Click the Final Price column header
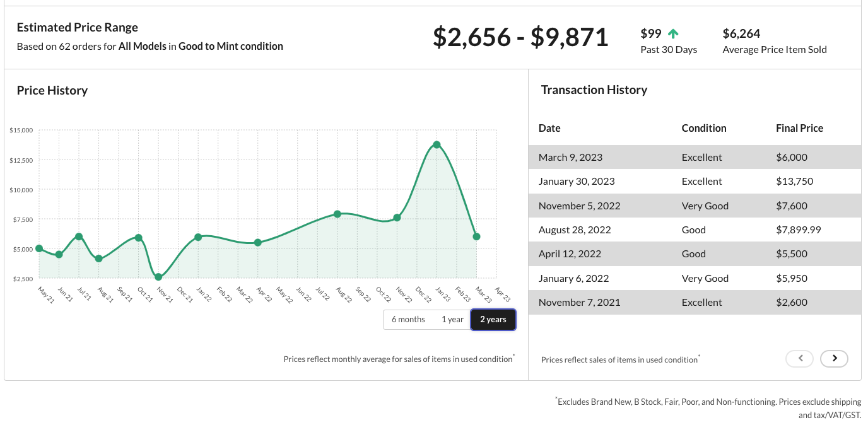Viewport: 868px width, 425px height. coord(799,128)
